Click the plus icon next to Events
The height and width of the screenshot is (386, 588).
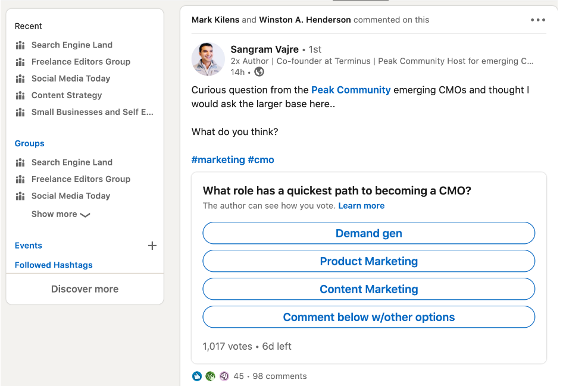click(152, 246)
